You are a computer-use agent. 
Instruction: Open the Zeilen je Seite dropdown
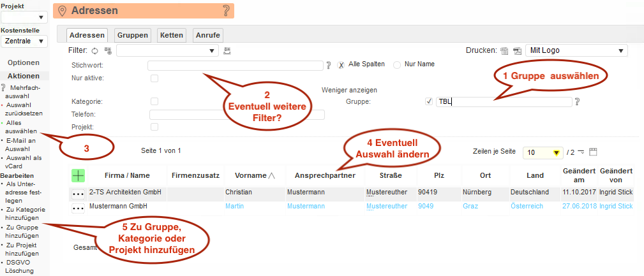pos(542,152)
